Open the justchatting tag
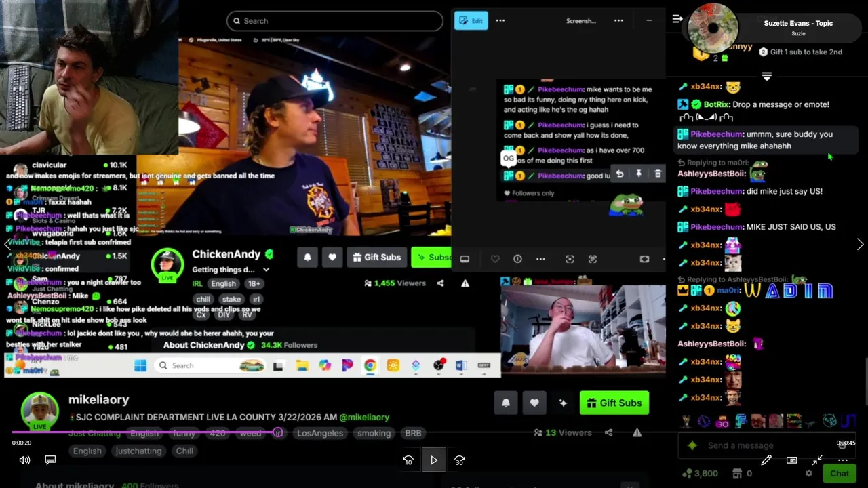This screenshot has width=868, height=488. tap(138, 451)
